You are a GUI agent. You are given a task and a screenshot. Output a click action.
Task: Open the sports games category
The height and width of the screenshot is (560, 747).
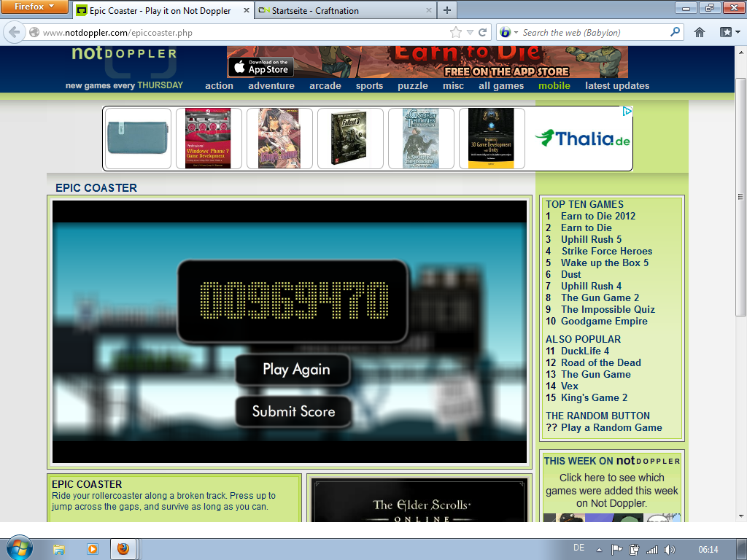[x=369, y=86]
